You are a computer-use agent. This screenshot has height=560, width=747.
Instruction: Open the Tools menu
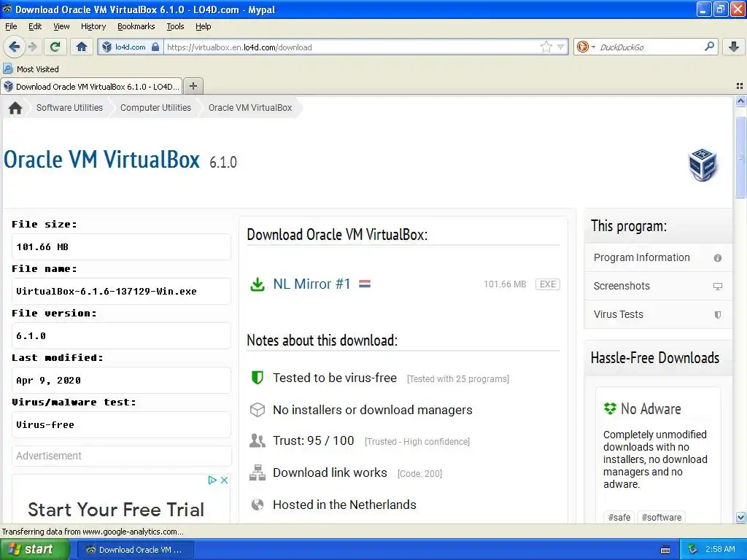click(175, 26)
